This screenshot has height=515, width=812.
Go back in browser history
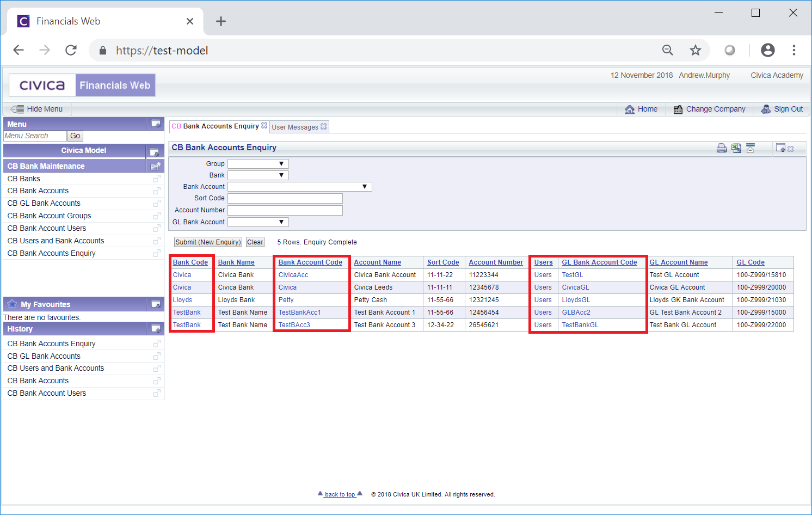pos(19,50)
